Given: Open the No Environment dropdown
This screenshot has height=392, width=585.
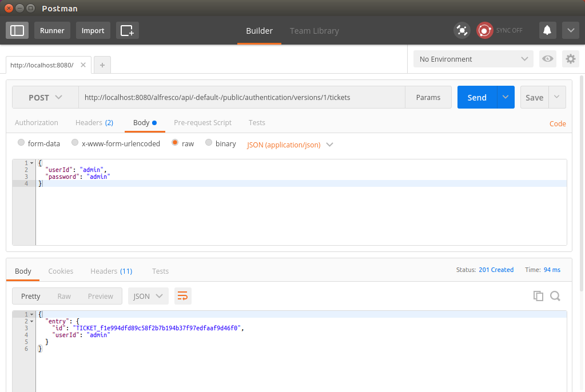Looking at the screenshot, I should coord(473,59).
